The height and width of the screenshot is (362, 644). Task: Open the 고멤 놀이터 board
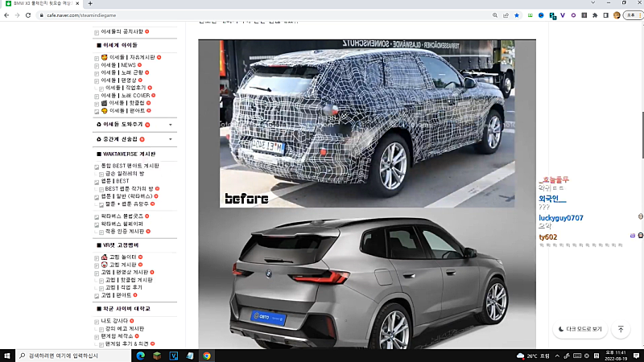(123, 257)
